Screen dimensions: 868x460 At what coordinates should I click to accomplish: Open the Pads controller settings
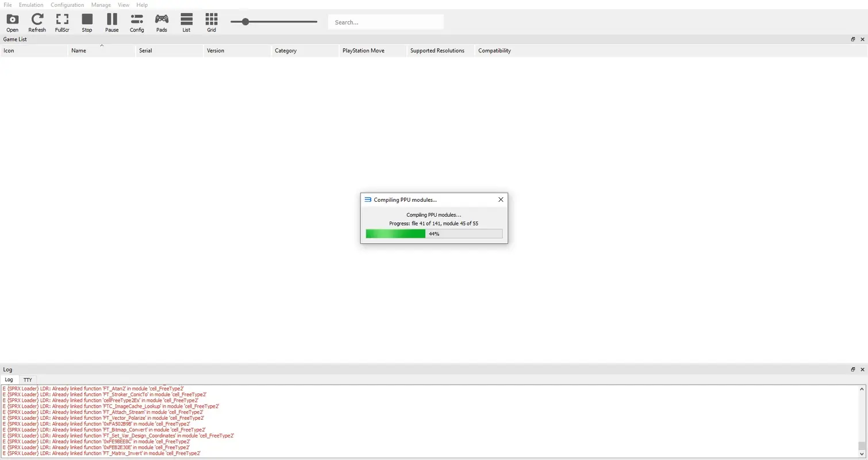(162, 22)
